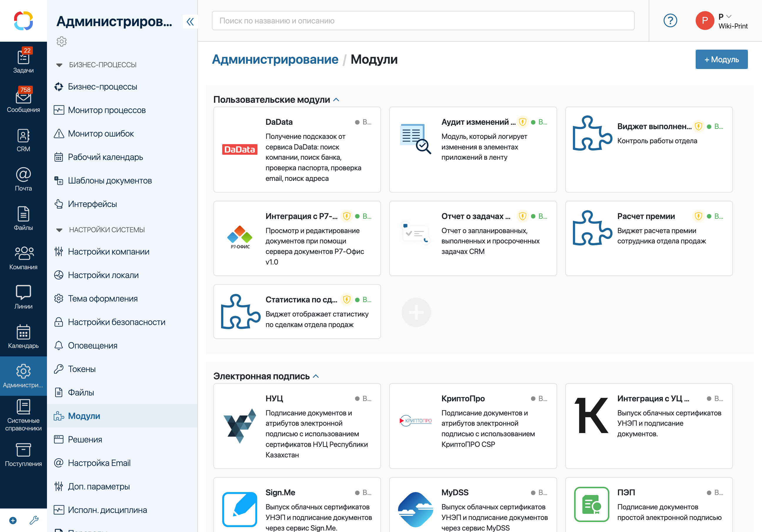Viewport: 762px width, 532px height.
Task: Open Монитор процессов menu item
Action: (x=107, y=110)
